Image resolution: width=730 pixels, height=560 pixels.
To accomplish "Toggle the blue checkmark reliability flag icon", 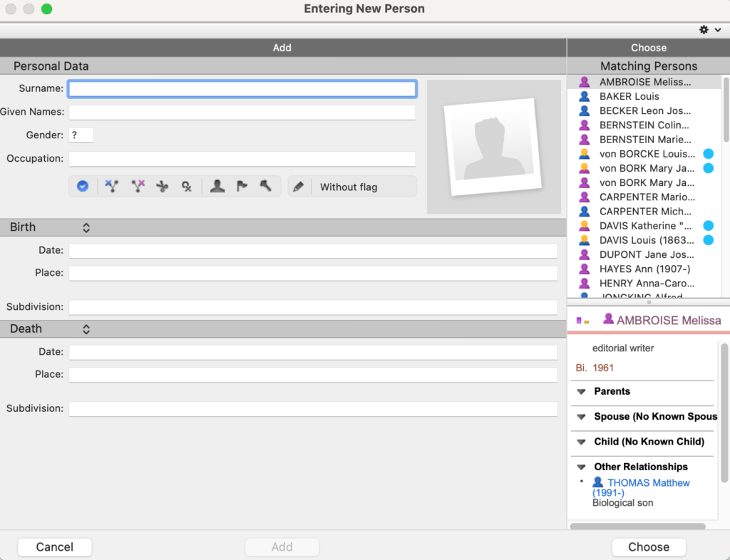I will [x=82, y=186].
